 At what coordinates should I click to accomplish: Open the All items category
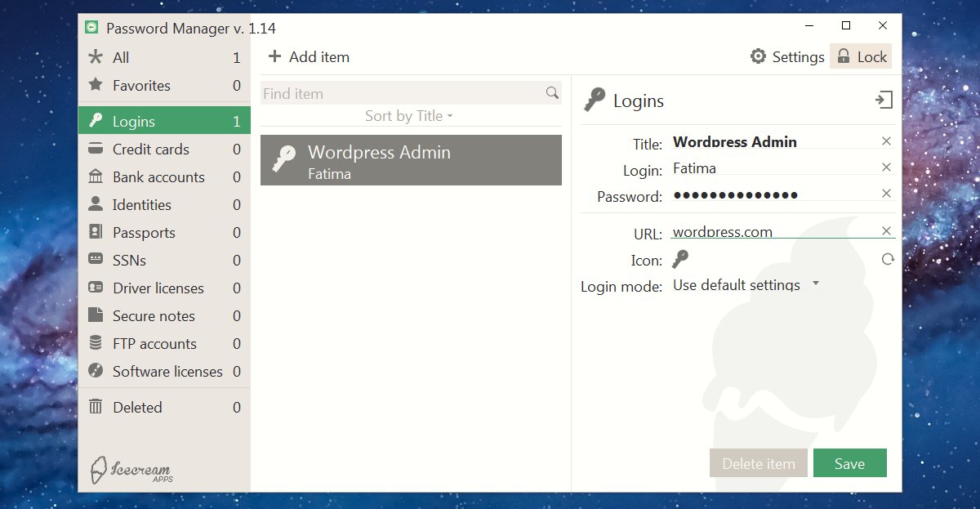pos(164,58)
